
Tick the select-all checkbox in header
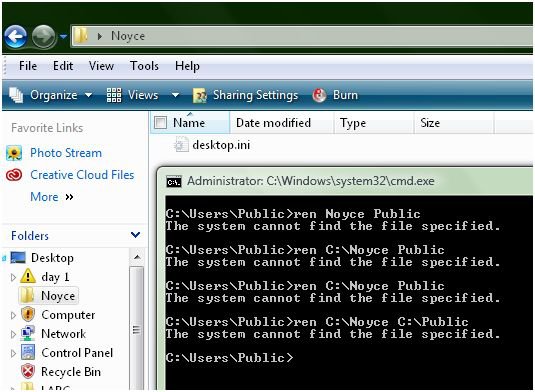click(x=160, y=122)
